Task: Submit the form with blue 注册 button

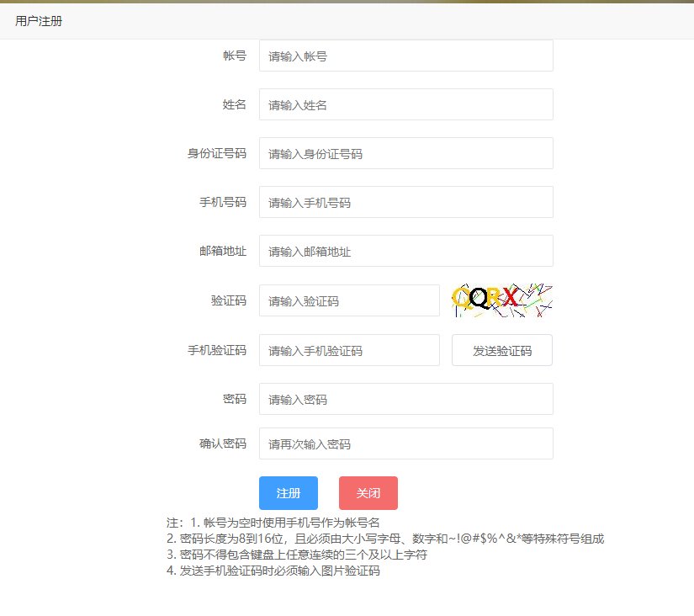Action: coord(289,493)
